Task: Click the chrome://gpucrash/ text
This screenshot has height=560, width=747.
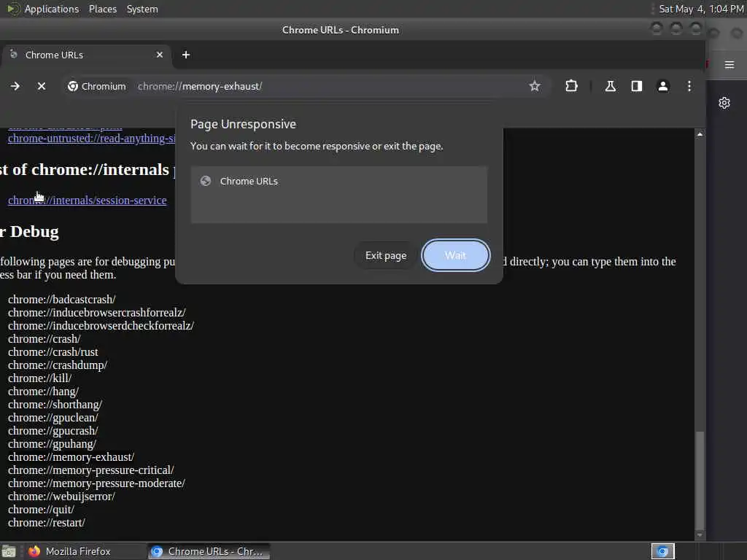Action: [x=53, y=430]
